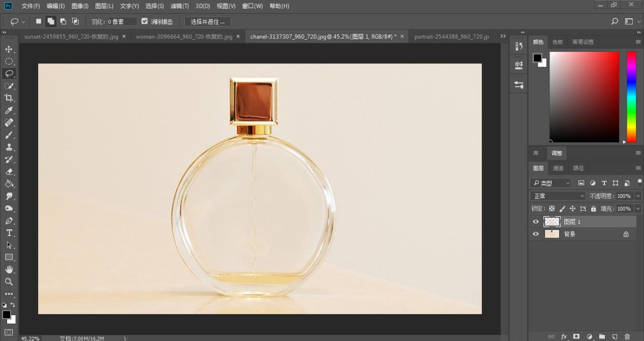Select the Lasso tool in the left toolbox
Viewport: 644px width, 341px height.
[x=9, y=74]
